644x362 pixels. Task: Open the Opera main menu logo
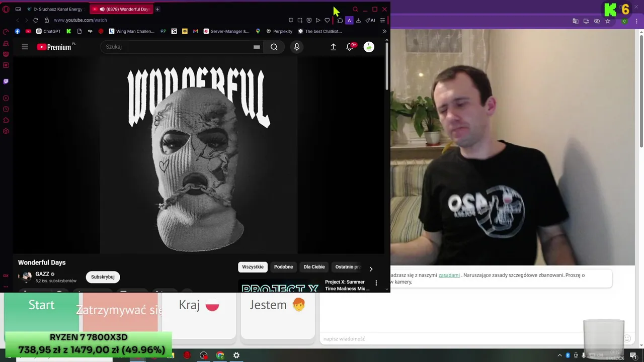6,9
